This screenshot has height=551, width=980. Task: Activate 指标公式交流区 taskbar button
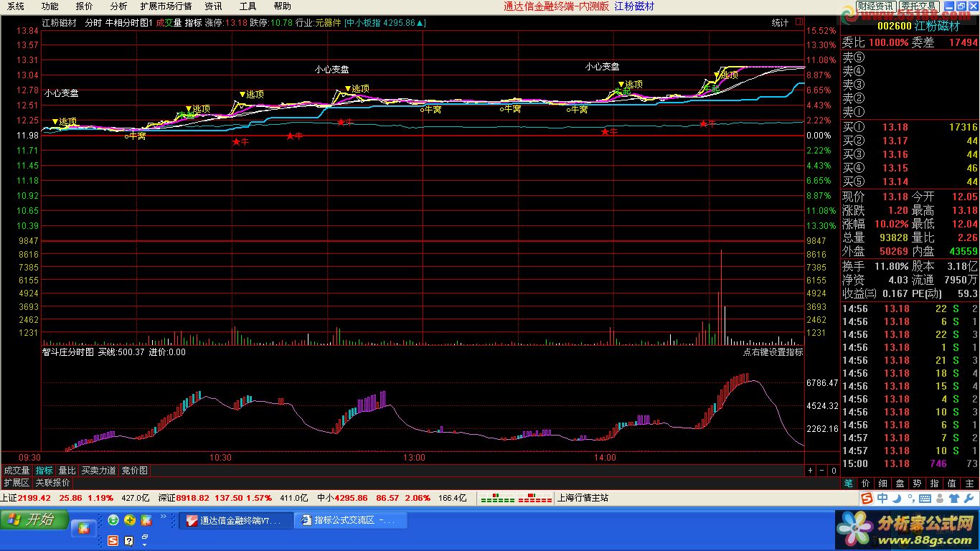click(351, 520)
